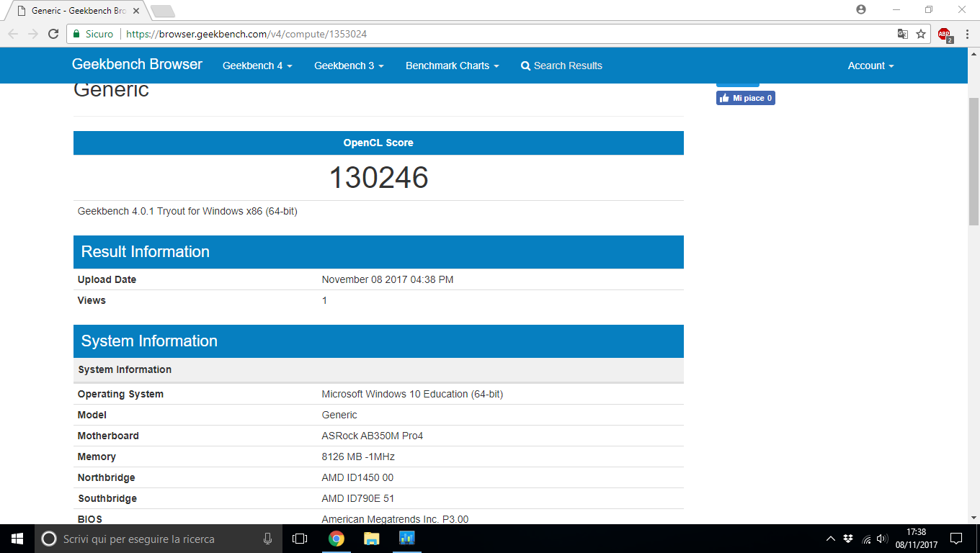
Task: Click the Views row label
Action: pos(92,300)
